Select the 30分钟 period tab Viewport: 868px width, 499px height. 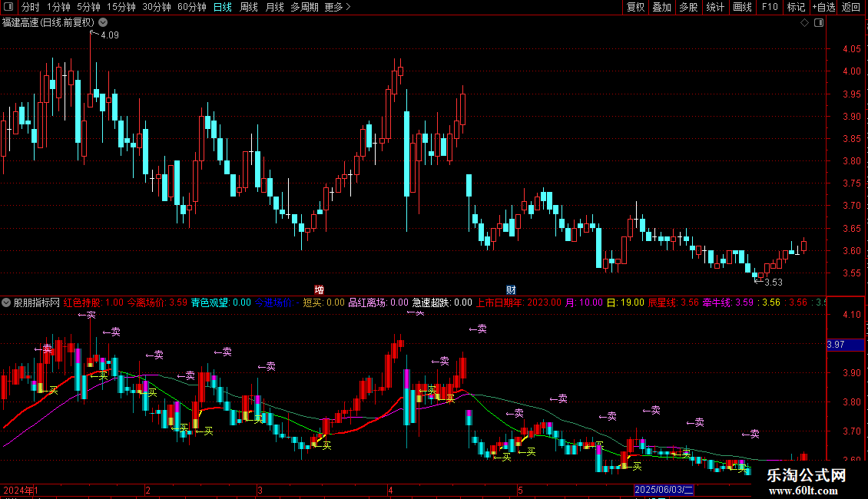pos(156,7)
